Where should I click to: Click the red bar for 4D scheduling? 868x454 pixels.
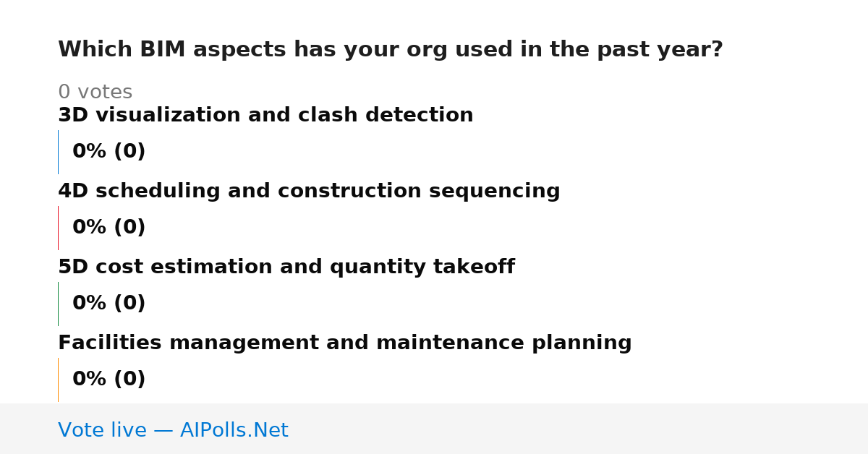(x=58, y=228)
